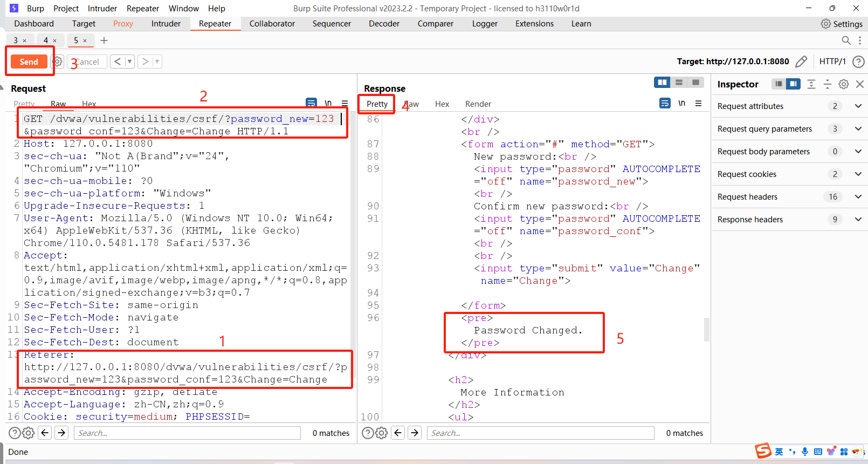The height and width of the screenshot is (464, 868).
Task: Close the Inspector panel
Action: pyautogui.click(x=860, y=84)
